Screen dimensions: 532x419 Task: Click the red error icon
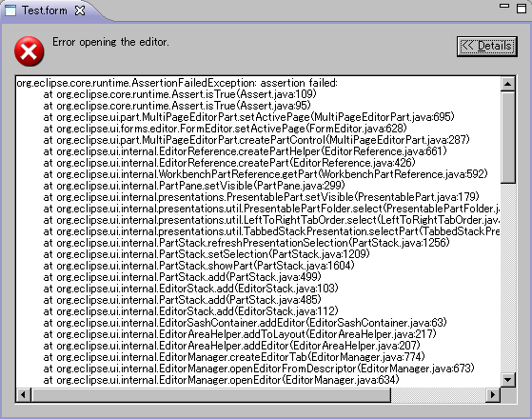[30, 51]
